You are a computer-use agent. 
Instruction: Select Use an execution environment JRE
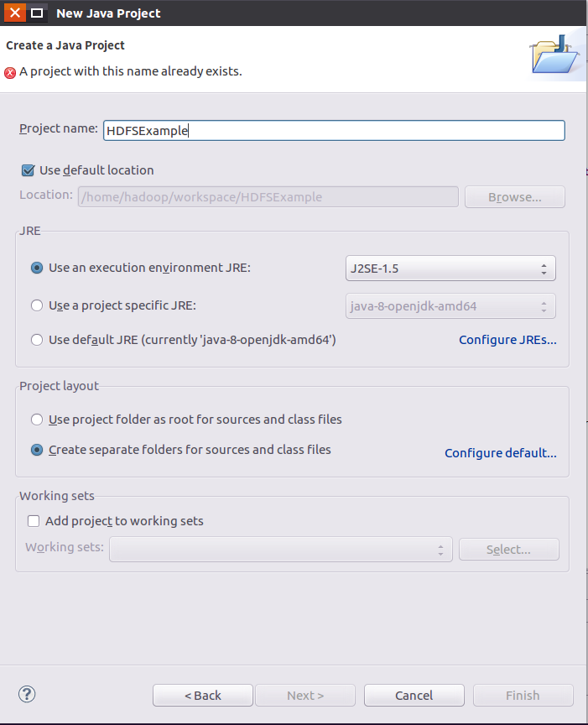coord(37,268)
